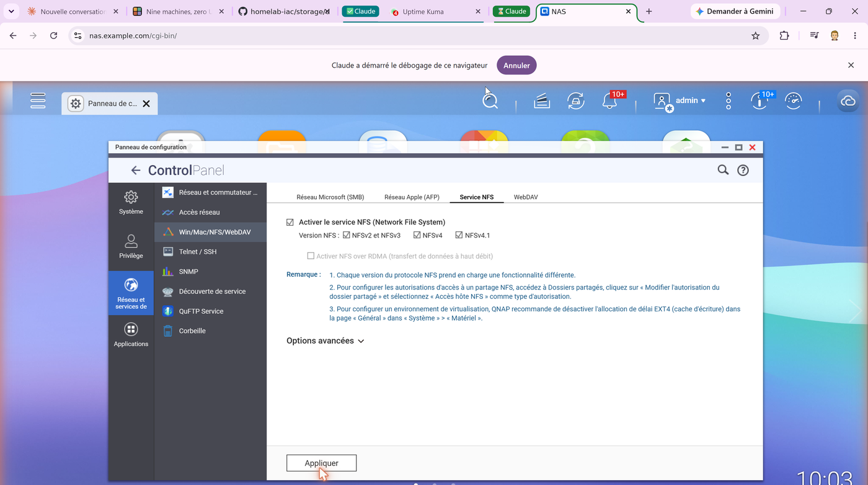Select the Système category
This screenshot has width=868, height=485.
pos(131,202)
